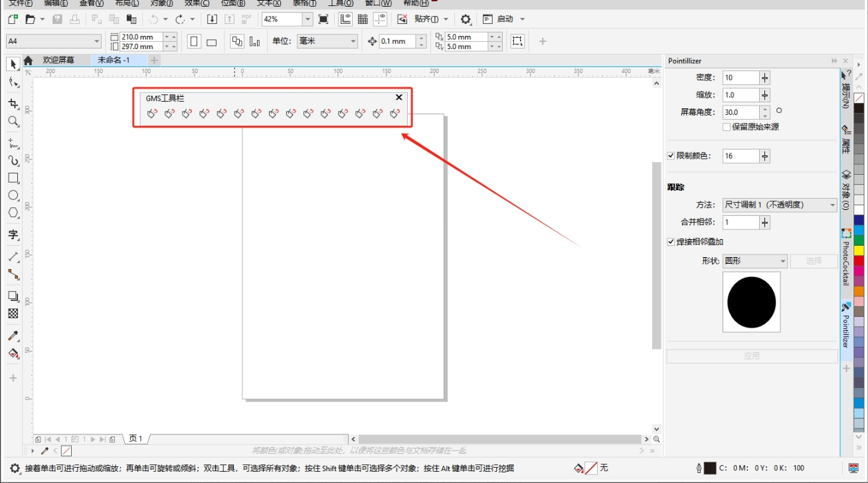
Task: Select the Artistic Media tool
Action: click(x=13, y=160)
